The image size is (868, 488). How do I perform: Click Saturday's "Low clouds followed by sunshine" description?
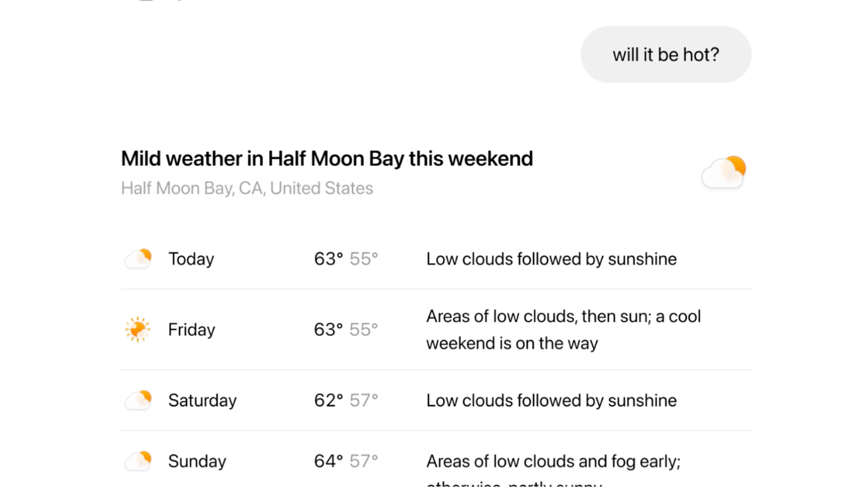coord(551,400)
